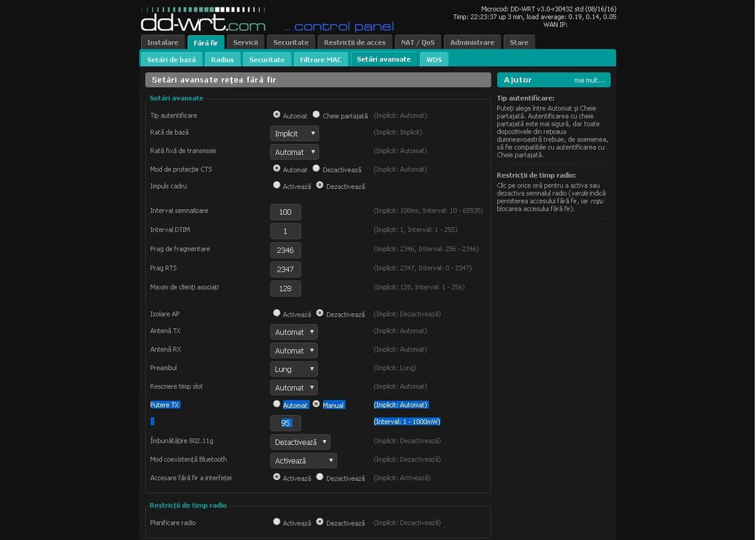This screenshot has height=540, width=756.
Task: Set Mod de protecție CTS to Automat
Action: [x=277, y=168]
